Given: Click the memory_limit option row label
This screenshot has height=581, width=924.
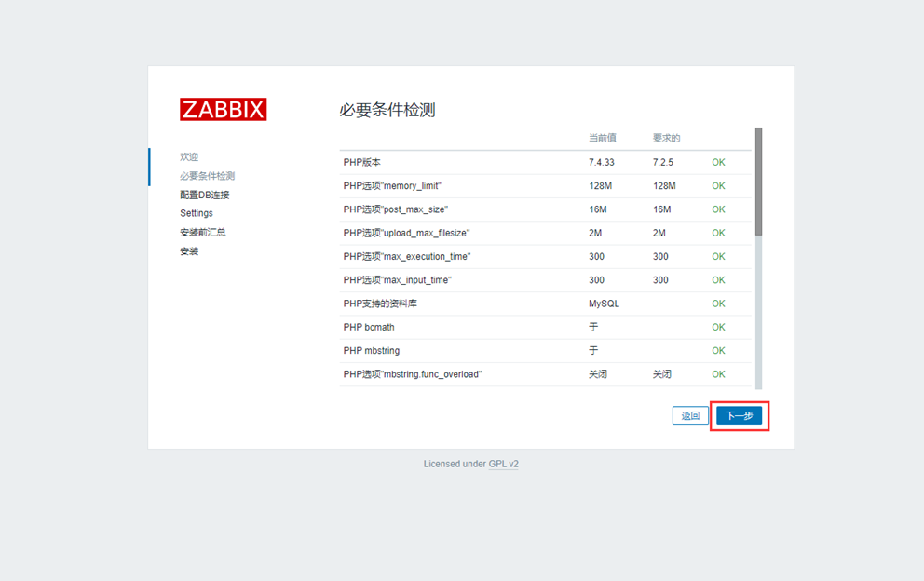Looking at the screenshot, I should tap(392, 186).
